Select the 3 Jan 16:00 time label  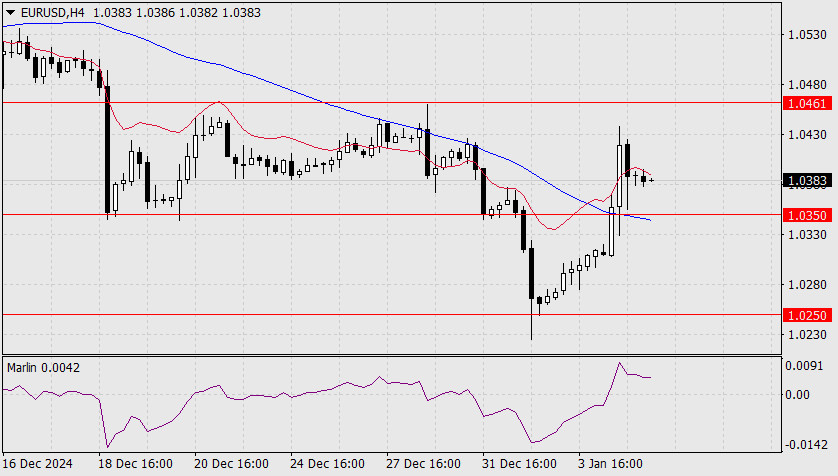tap(611, 463)
